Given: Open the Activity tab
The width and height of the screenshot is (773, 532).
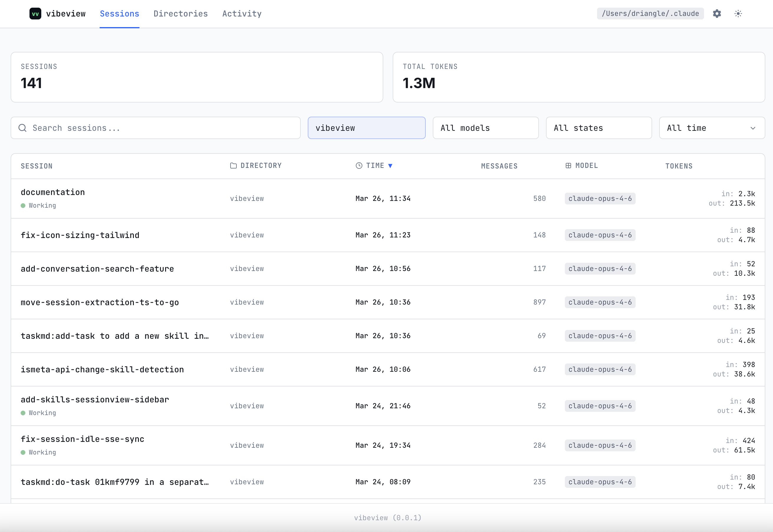Looking at the screenshot, I should [x=242, y=14].
